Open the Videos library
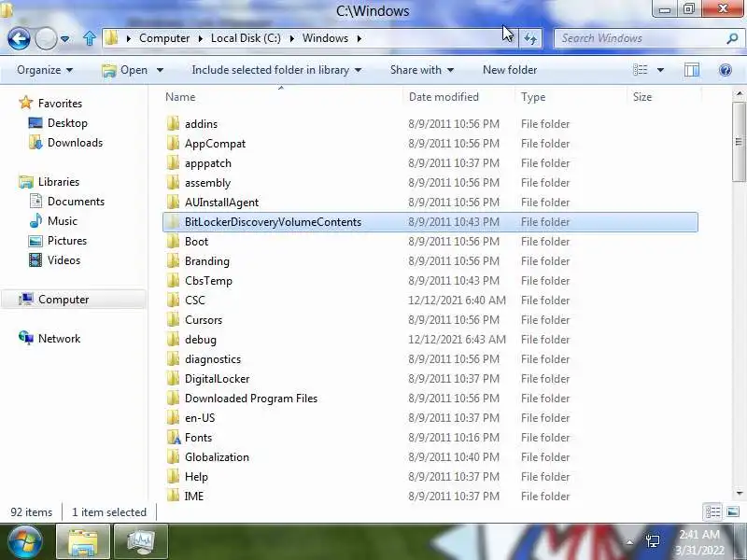This screenshot has height=560, width=747. coord(55,260)
